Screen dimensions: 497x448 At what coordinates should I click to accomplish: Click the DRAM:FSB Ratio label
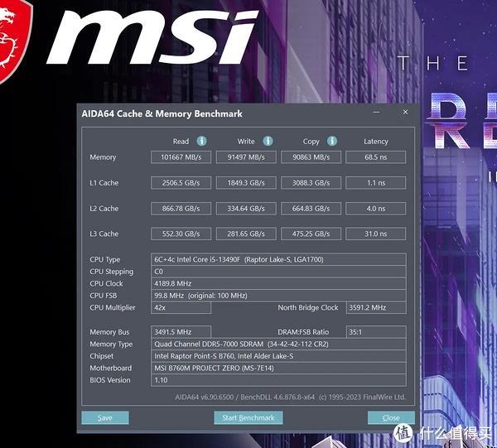click(x=303, y=332)
